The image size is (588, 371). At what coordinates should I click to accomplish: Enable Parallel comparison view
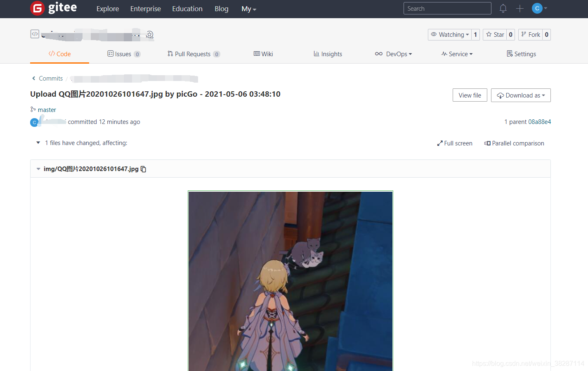(514, 143)
